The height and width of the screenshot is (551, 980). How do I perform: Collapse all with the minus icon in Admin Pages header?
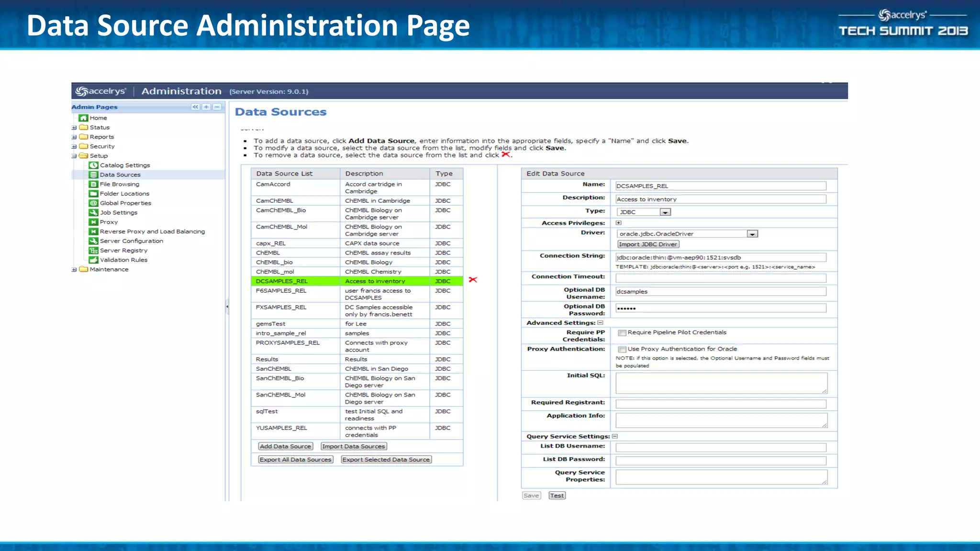coord(217,107)
